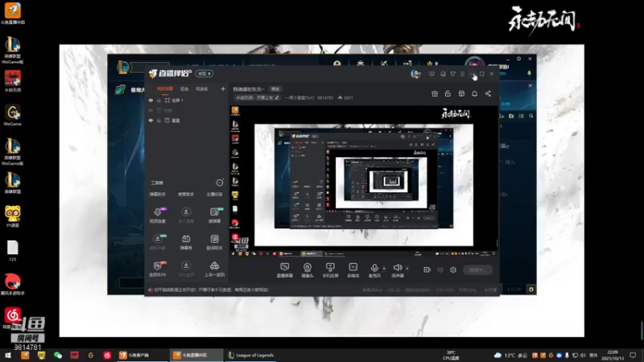Add the 摄像头 camera source
The width and height of the screenshot is (644, 362).
click(308, 270)
